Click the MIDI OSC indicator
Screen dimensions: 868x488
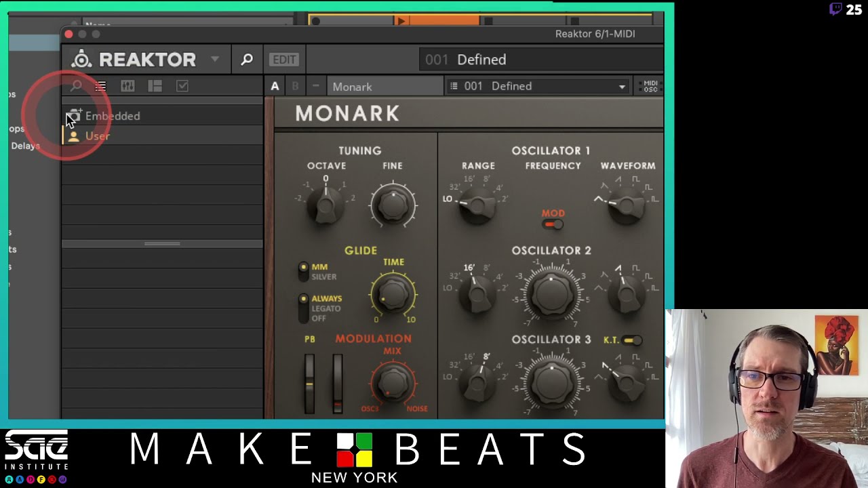coord(650,86)
